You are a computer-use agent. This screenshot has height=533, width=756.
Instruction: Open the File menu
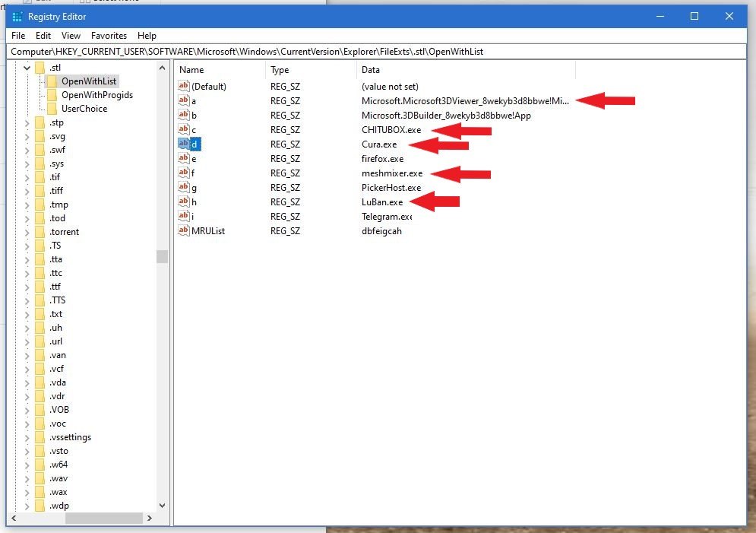18,36
